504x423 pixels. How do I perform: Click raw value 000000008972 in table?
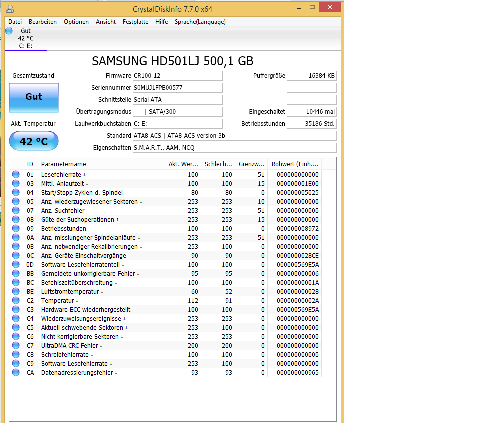(x=298, y=229)
